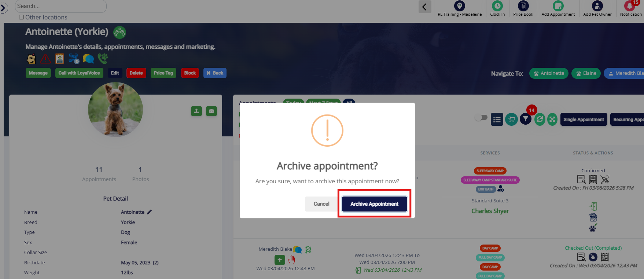Open the Notification bell

[x=630, y=6]
